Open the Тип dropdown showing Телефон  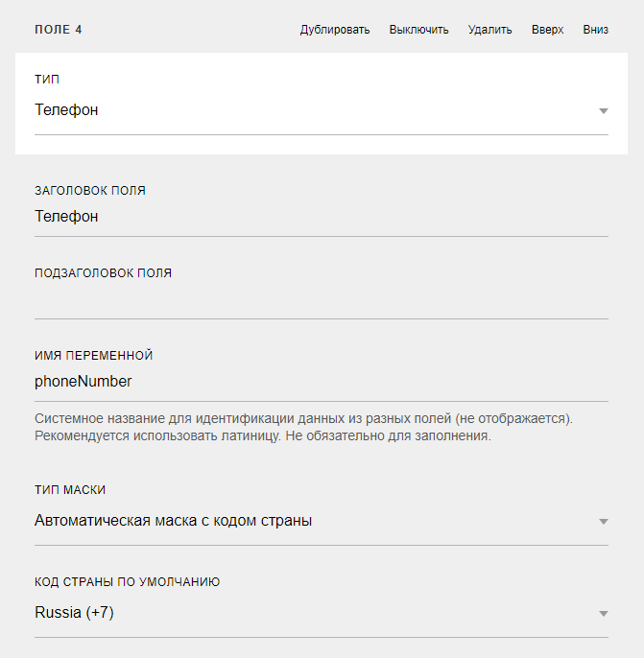307,111
